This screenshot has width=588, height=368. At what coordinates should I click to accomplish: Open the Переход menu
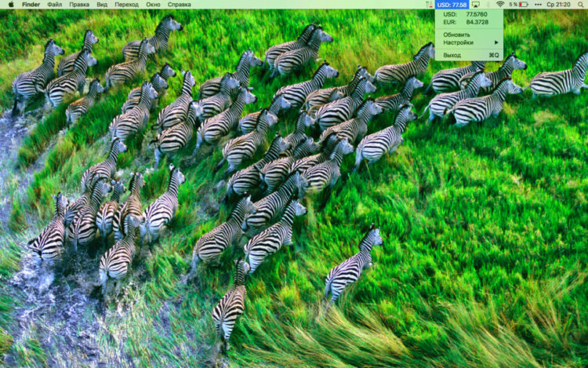click(126, 4)
